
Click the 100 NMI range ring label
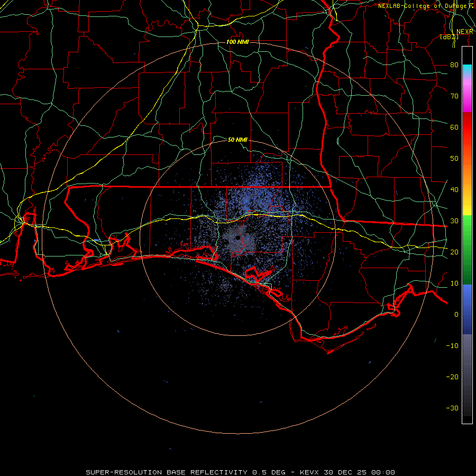[237, 42]
